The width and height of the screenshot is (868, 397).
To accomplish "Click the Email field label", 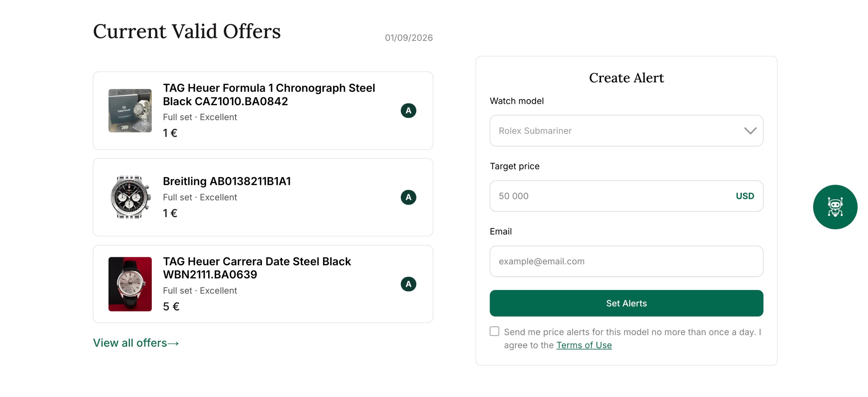I will click(x=500, y=231).
